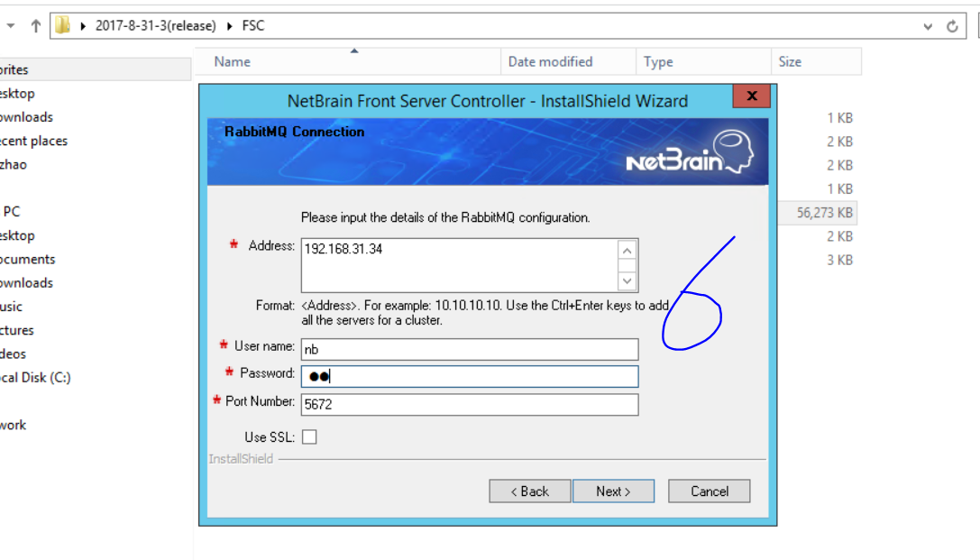Image resolution: width=980 pixels, height=560 pixels.
Task: Click the folder icon in Explorer address bar
Action: [x=62, y=25]
